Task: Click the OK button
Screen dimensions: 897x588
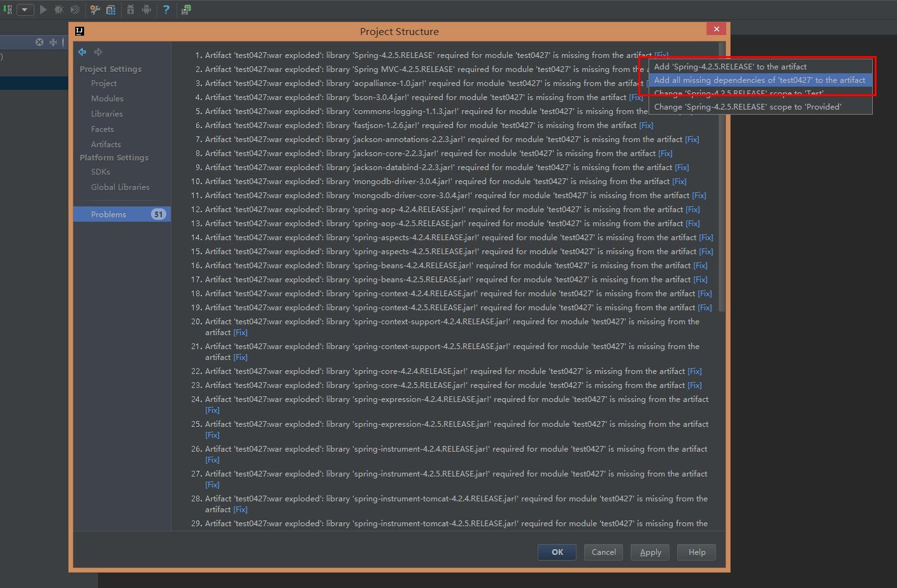Action: tap(557, 552)
